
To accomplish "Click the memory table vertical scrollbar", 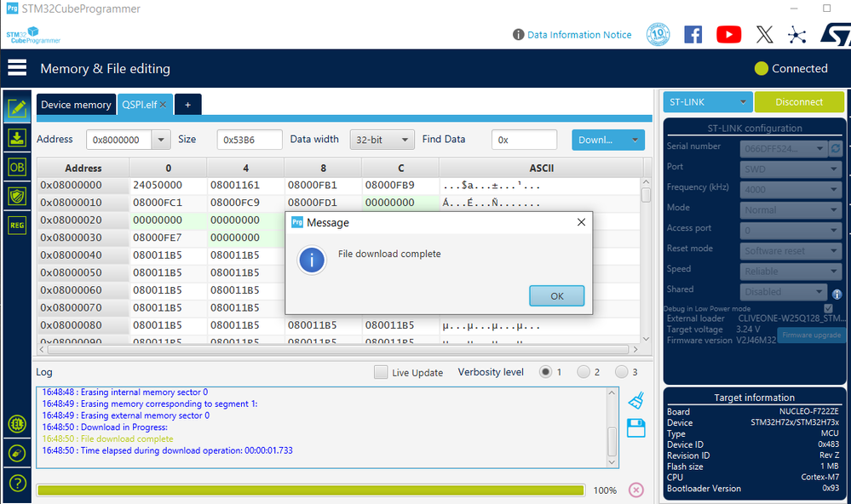I will [646, 261].
